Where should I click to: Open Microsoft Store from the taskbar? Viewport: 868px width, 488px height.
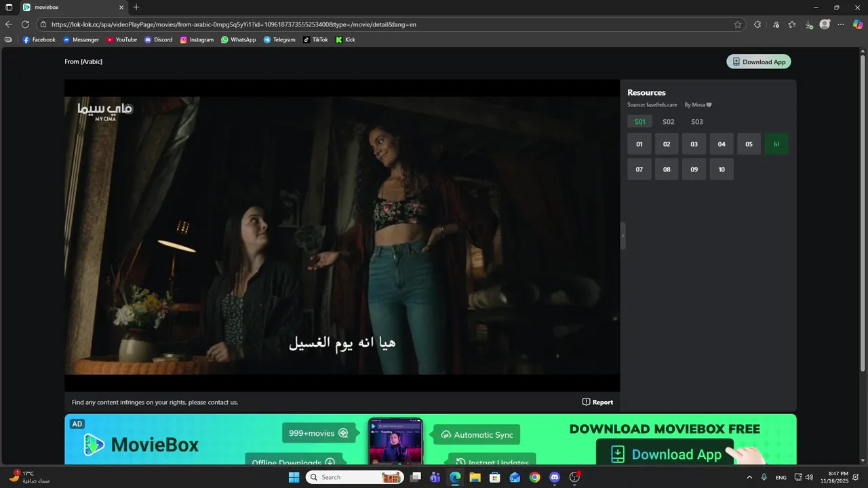[x=495, y=477]
